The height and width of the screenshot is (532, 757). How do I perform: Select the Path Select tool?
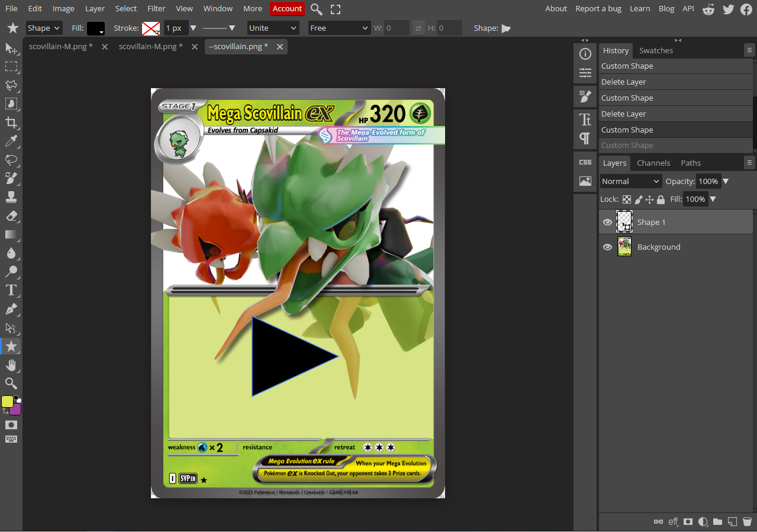[x=11, y=328]
